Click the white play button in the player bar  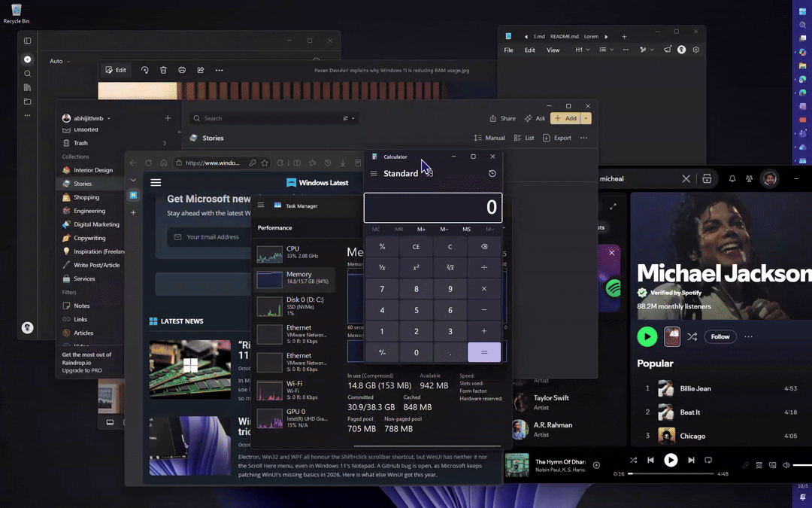click(x=671, y=461)
